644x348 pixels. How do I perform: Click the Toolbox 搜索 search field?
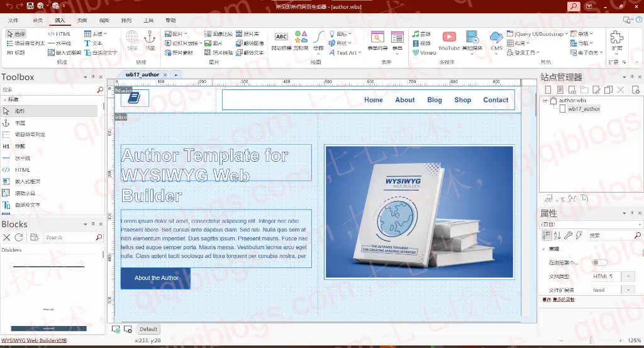[49, 89]
